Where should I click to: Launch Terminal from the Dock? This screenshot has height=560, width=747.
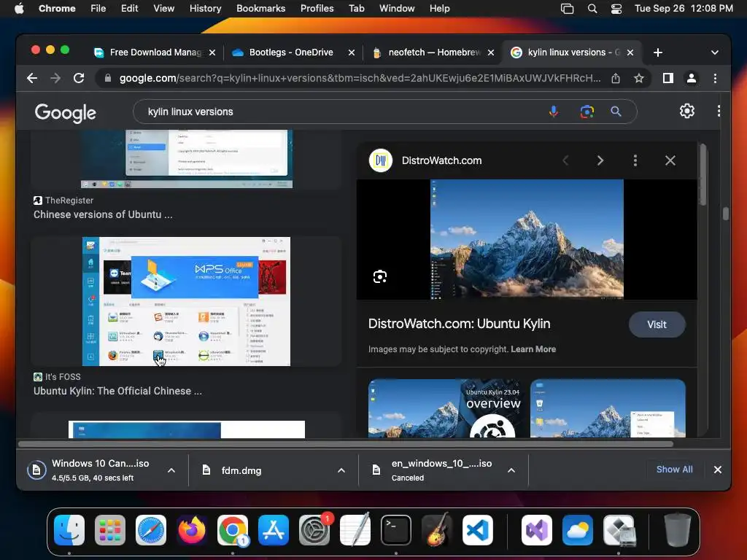click(396, 530)
